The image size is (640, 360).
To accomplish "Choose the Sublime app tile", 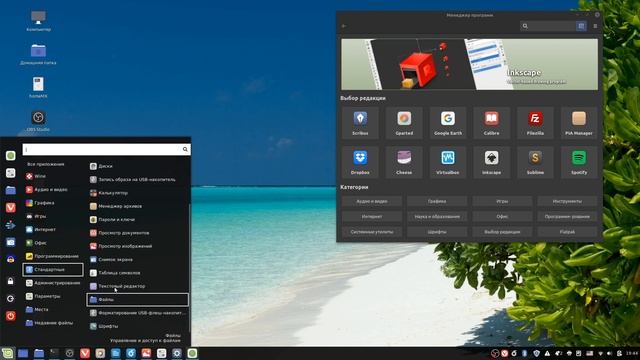I will tap(535, 162).
